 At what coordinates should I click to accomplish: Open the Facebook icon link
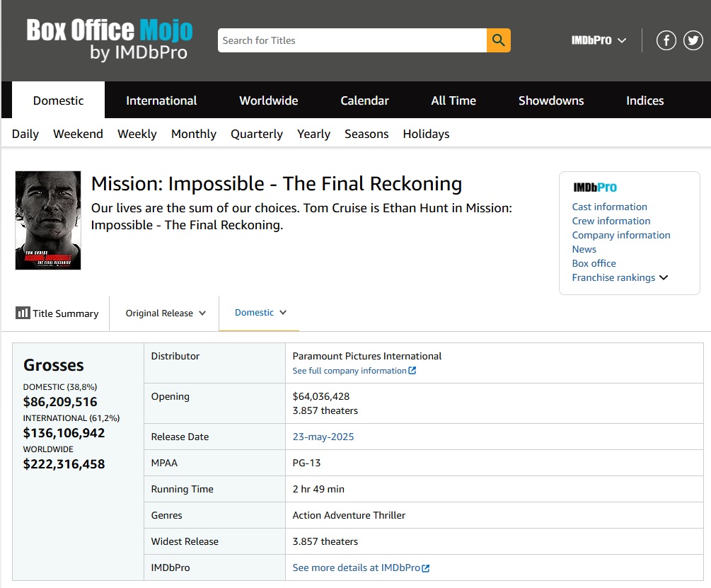tap(666, 40)
